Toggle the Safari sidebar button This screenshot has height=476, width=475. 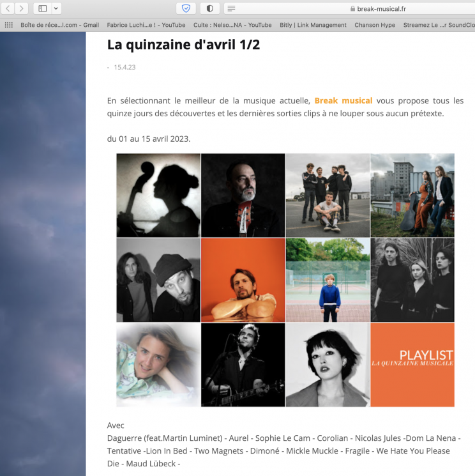click(x=43, y=8)
